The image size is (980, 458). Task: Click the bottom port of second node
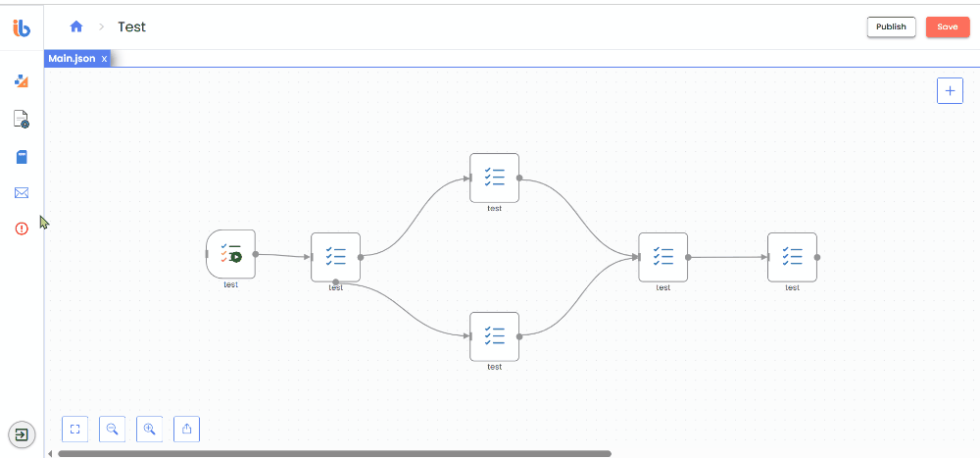[335, 282]
